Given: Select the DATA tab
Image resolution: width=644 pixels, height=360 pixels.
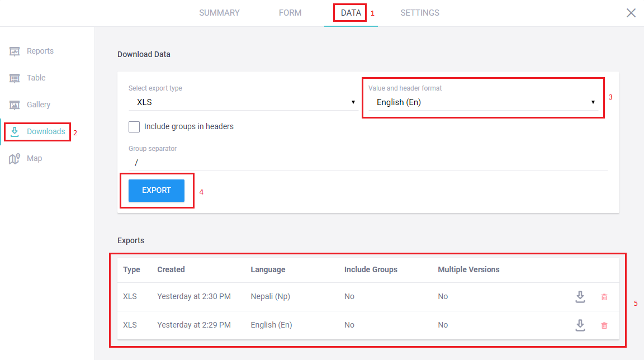Looking at the screenshot, I should (351, 13).
